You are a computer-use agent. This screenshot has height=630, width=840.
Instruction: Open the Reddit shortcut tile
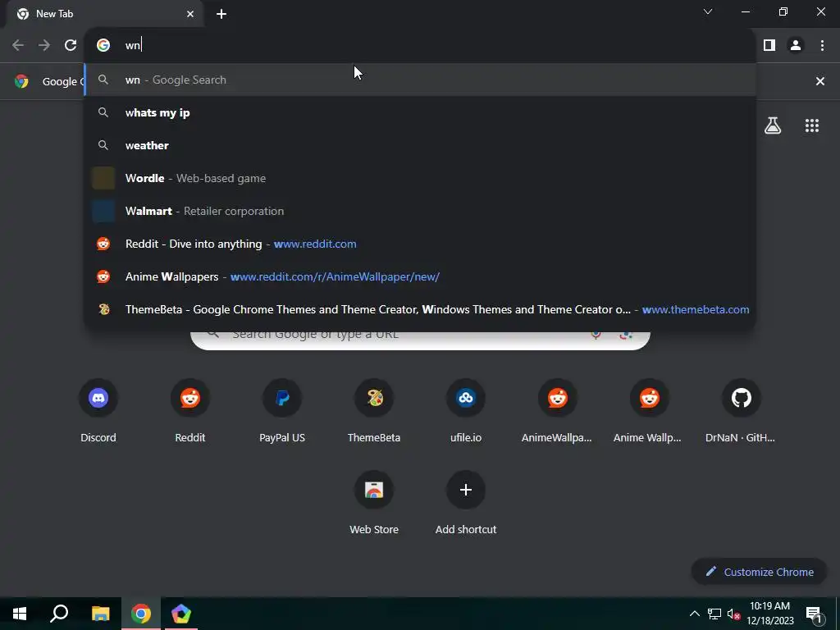[190, 412]
